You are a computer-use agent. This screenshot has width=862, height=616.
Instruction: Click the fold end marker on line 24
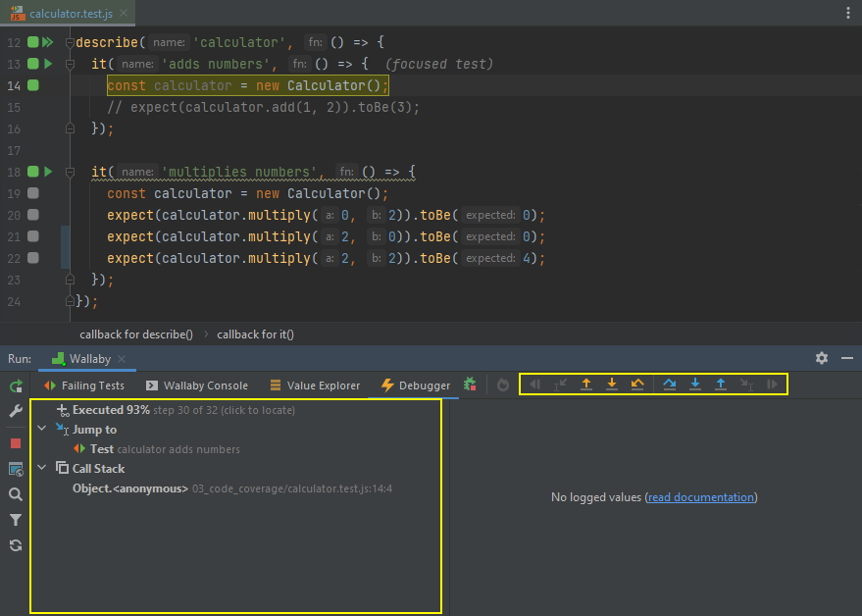coord(70,301)
